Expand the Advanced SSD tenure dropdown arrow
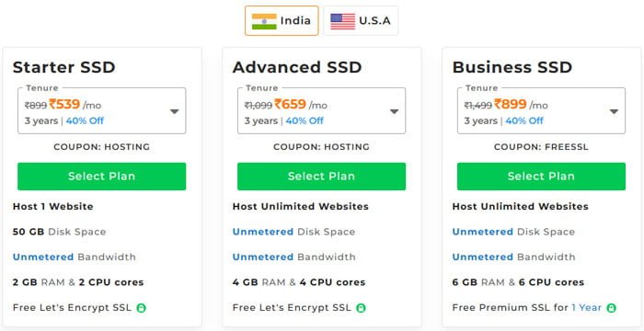This screenshot has height=331, width=644. pos(395,111)
